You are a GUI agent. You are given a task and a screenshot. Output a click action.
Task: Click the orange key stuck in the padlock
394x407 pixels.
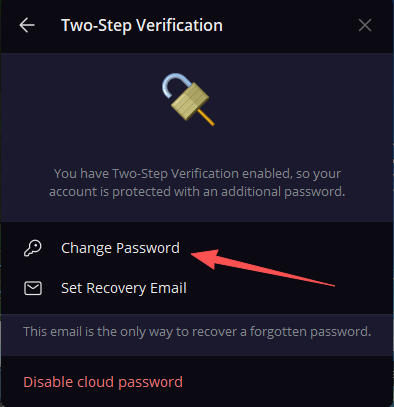tap(206, 117)
